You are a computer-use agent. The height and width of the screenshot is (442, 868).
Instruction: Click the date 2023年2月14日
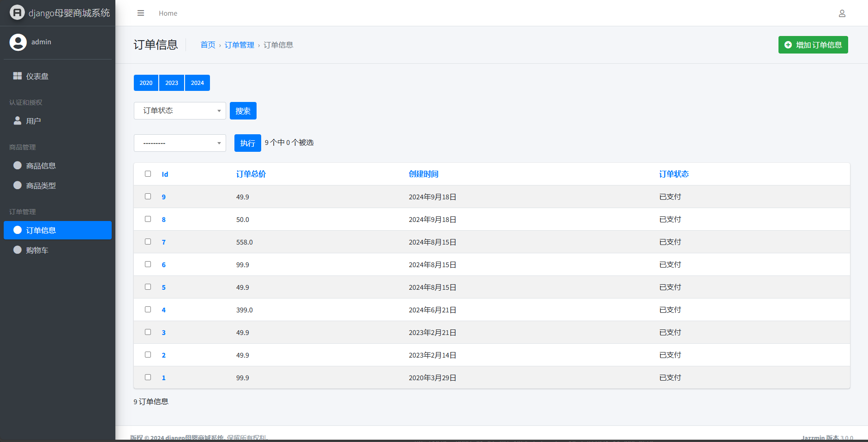(432, 355)
